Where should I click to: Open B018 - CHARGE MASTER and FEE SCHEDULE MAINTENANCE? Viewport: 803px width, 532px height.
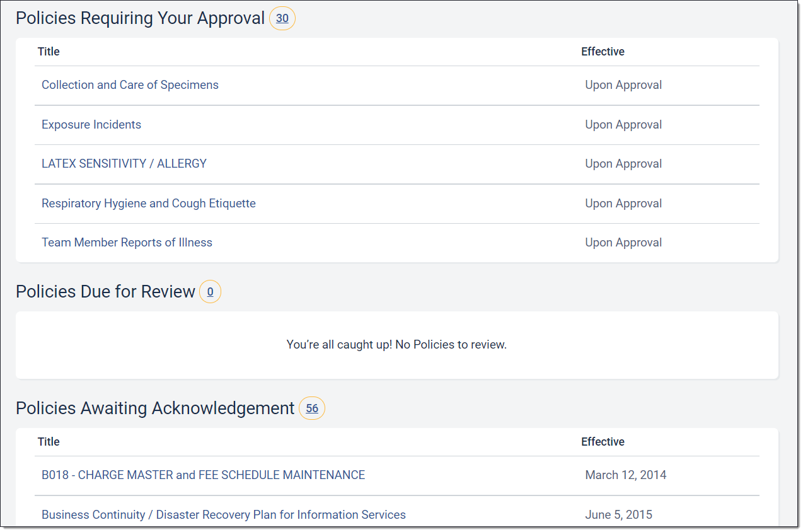click(x=203, y=475)
